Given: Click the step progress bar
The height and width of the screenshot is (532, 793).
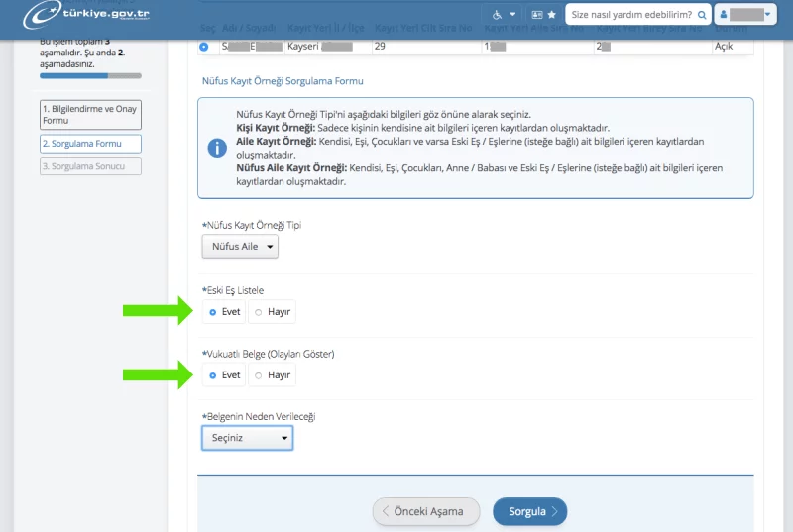Looking at the screenshot, I should 90,75.
